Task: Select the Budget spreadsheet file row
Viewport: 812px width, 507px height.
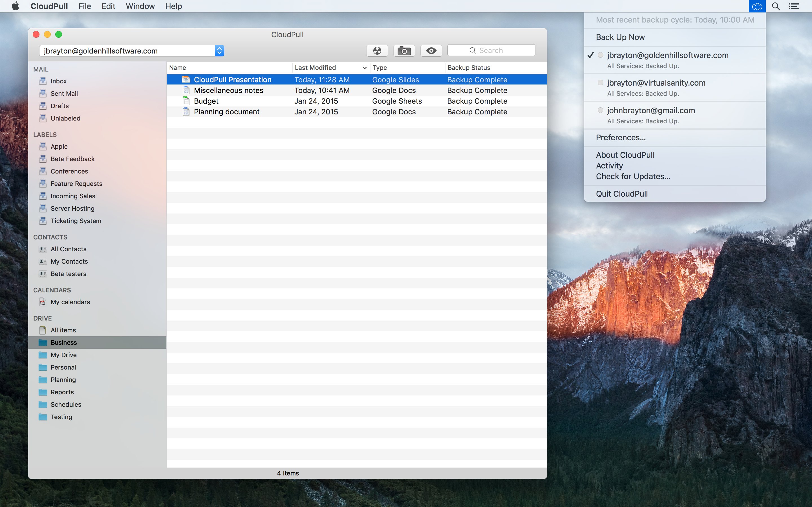Action: click(206, 101)
